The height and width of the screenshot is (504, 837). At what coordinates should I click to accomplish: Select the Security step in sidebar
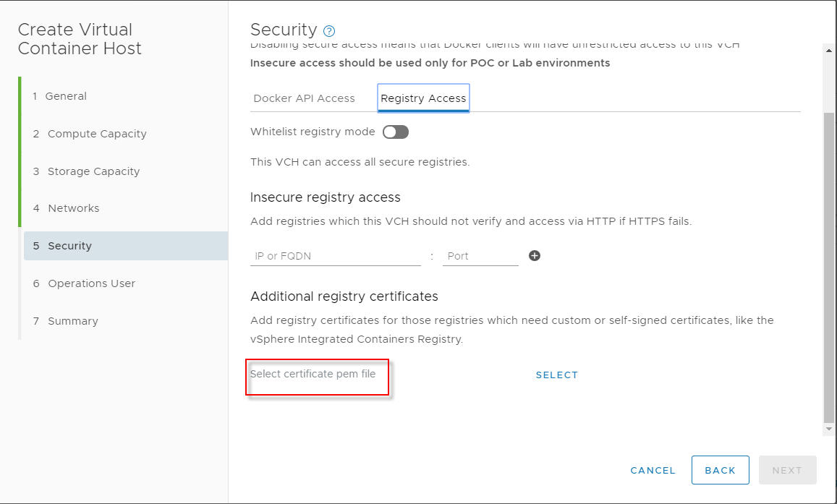[x=69, y=245]
